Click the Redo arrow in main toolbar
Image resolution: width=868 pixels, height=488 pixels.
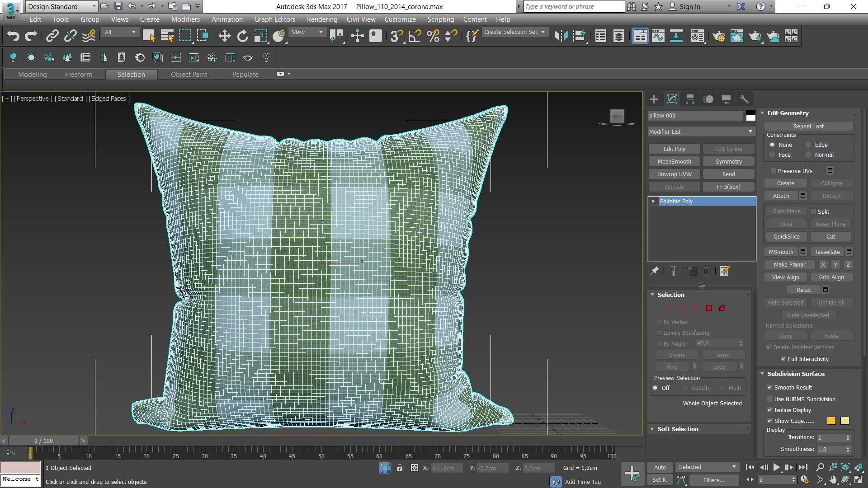click(31, 36)
